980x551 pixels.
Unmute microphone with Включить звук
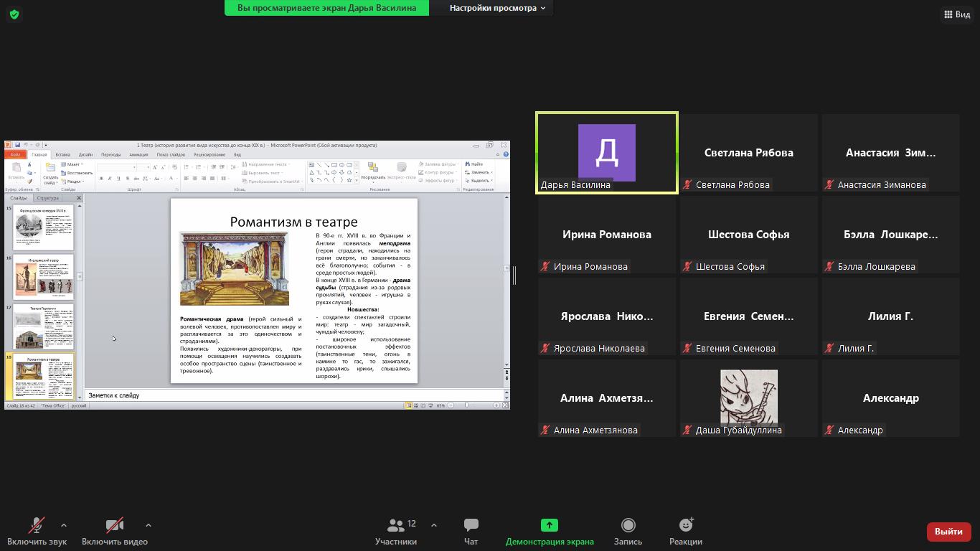pyautogui.click(x=37, y=526)
